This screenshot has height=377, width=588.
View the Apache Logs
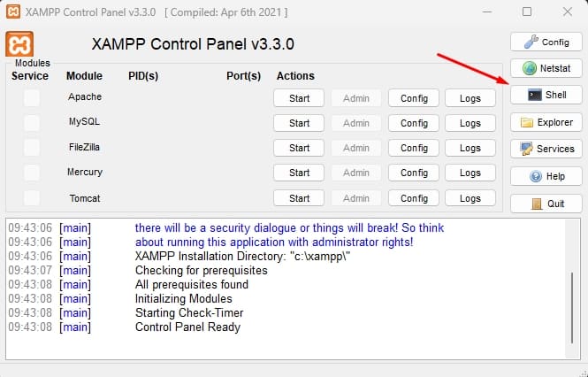(x=470, y=98)
